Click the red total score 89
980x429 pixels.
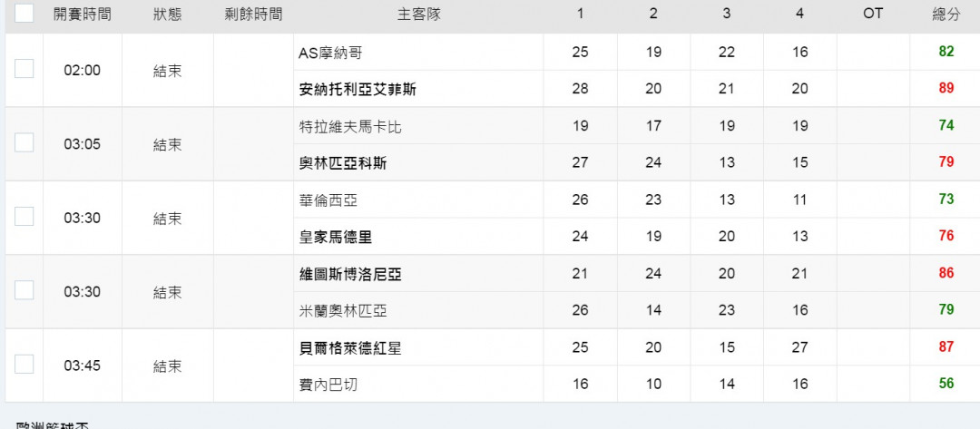[x=946, y=88]
